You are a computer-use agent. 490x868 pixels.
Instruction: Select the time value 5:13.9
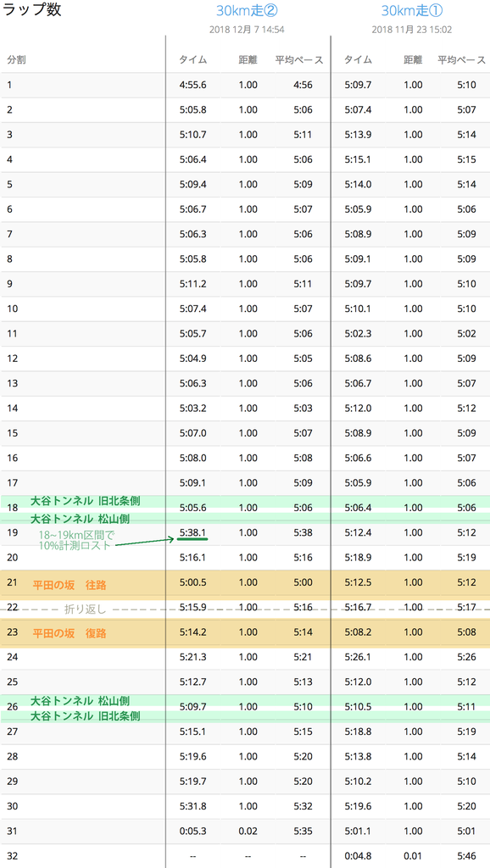point(358,135)
